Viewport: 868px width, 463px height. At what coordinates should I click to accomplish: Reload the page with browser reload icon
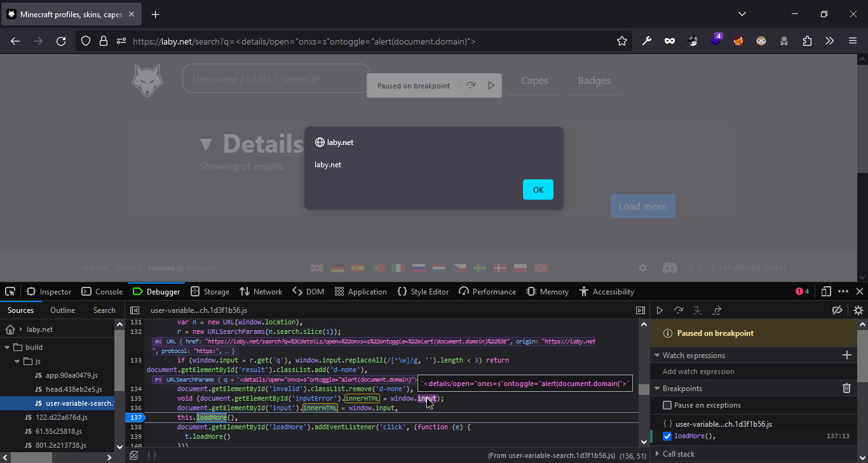(x=61, y=41)
